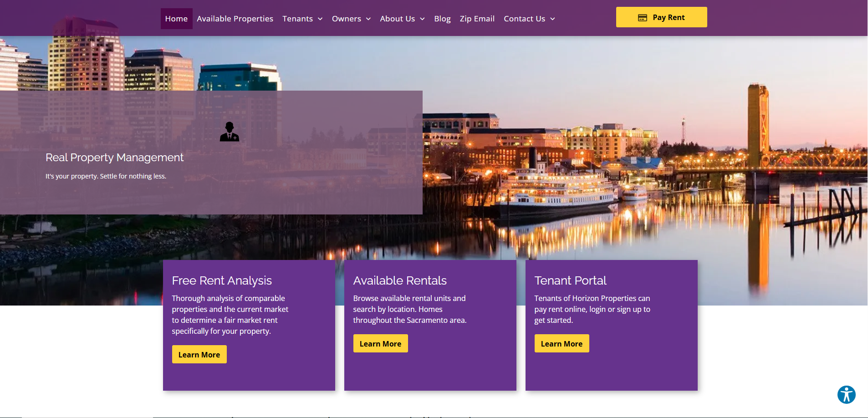868x418 pixels.
Task: Expand the Owners dropdown chevron
Action: point(368,19)
